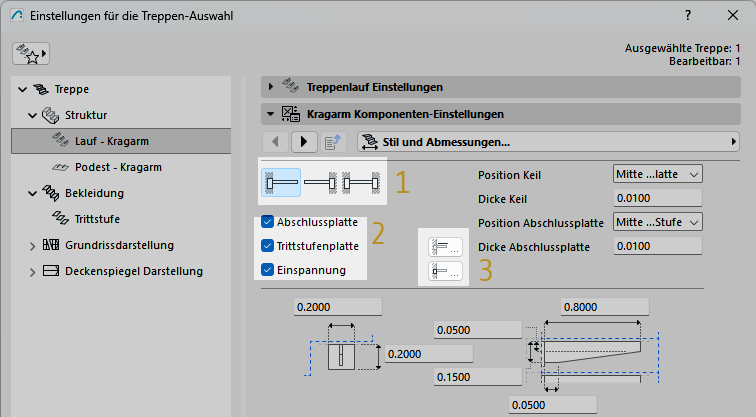Select third cantilever anchoring type icon
This screenshot has height=417, width=756.
click(360, 183)
